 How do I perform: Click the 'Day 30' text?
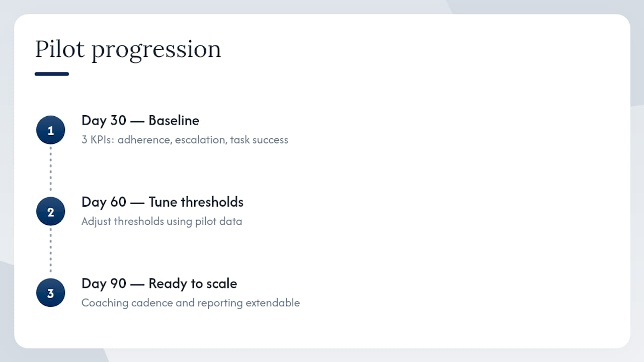(x=104, y=121)
